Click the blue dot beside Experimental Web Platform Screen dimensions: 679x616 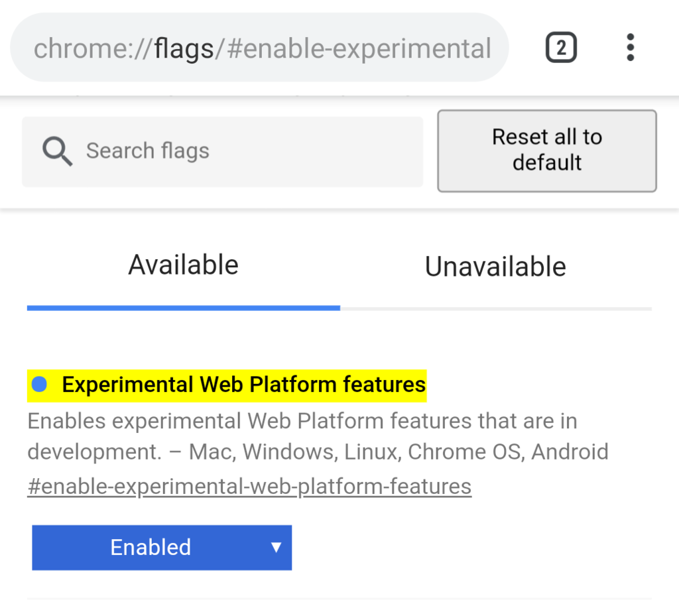tap(40, 384)
